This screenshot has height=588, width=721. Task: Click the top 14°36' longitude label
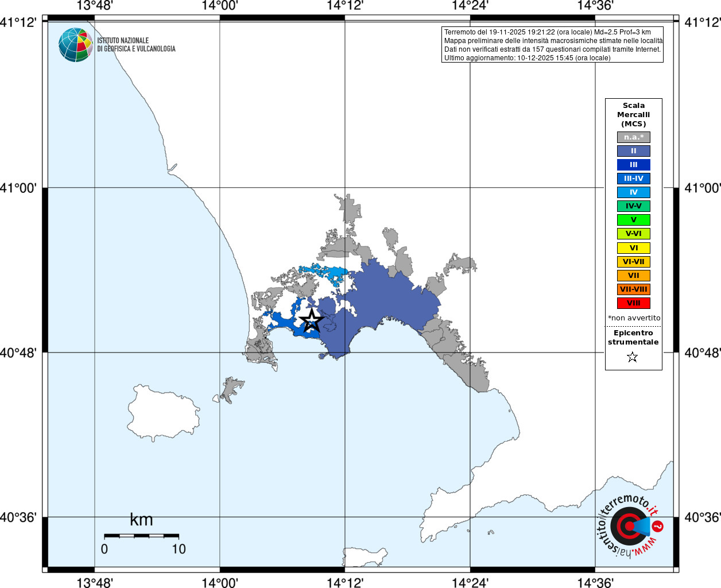click(x=595, y=6)
